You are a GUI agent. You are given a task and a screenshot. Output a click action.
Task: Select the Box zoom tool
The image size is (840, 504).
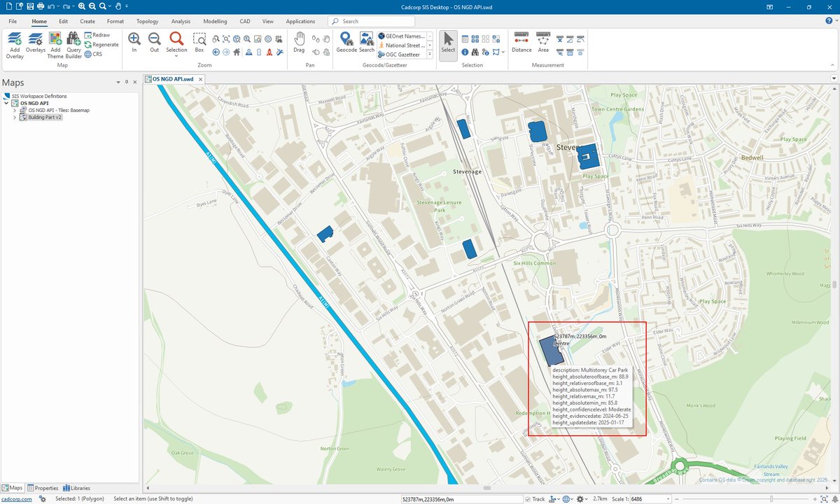tap(199, 42)
